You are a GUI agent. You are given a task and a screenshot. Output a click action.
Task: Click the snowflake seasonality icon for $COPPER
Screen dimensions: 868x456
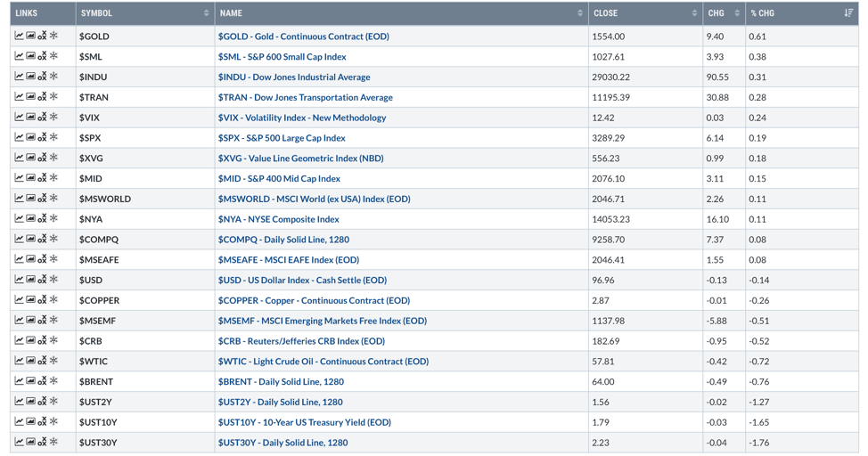pyautogui.click(x=53, y=300)
